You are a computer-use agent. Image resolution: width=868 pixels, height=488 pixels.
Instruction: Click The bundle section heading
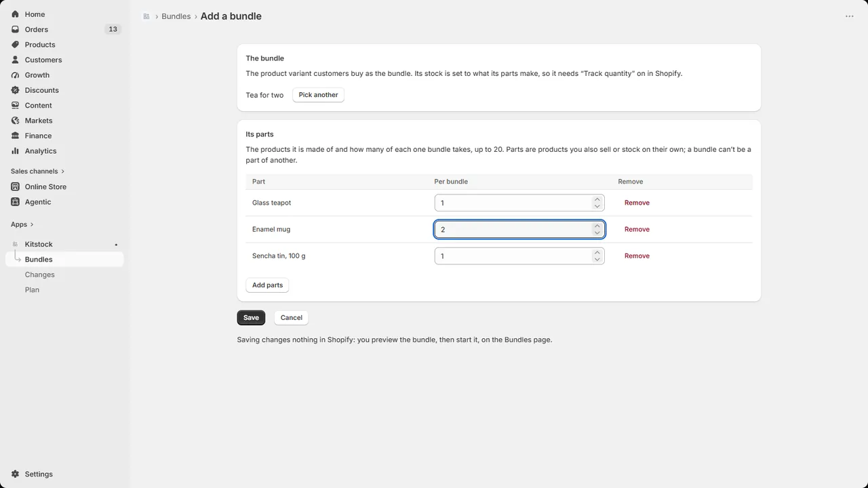point(264,58)
